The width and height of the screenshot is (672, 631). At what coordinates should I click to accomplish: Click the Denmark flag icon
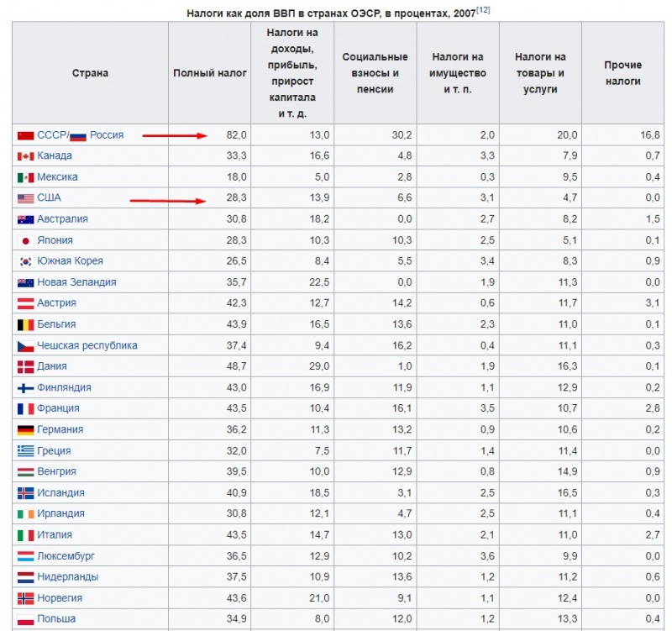tap(25, 366)
